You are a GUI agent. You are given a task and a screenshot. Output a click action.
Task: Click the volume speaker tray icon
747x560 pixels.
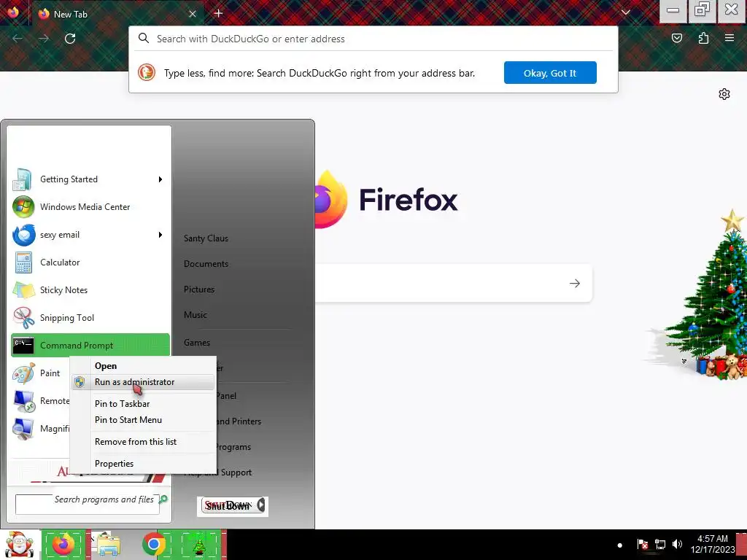coord(677,544)
